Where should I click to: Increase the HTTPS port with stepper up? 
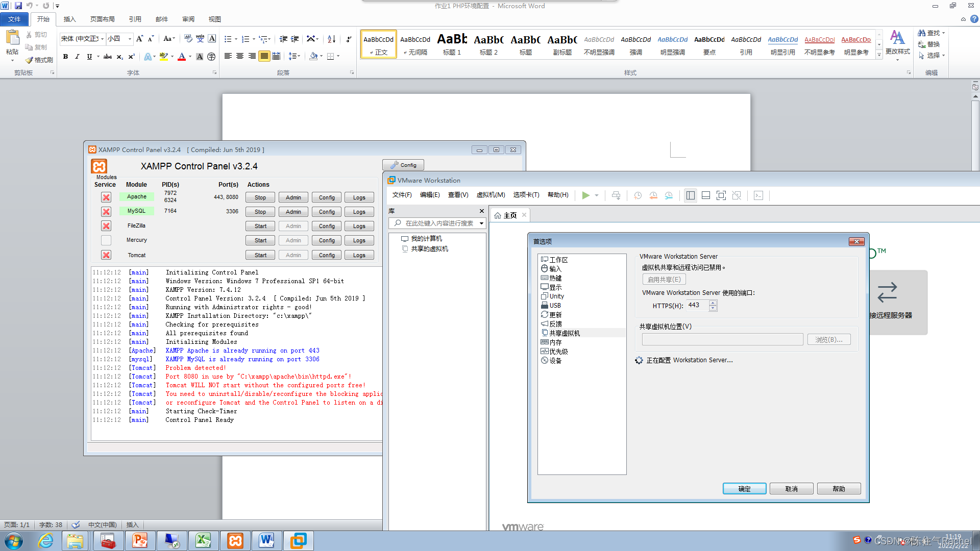(713, 303)
